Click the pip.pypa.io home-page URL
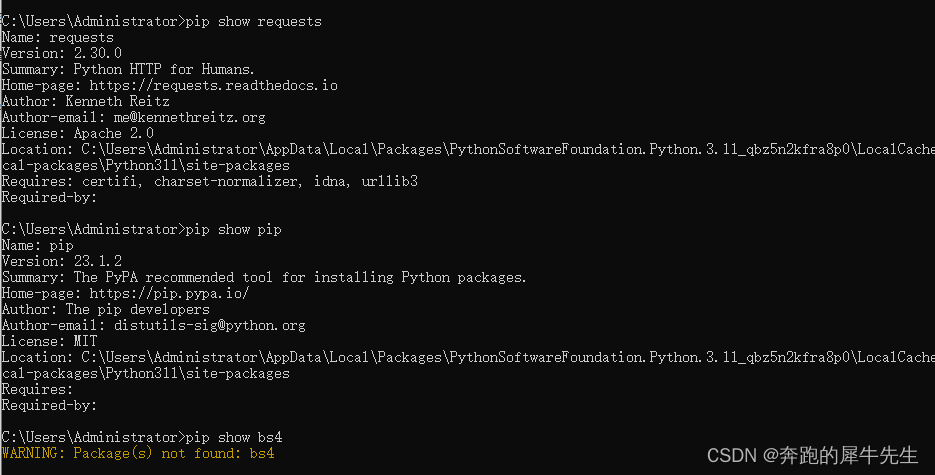The height and width of the screenshot is (475, 935). click(x=169, y=293)
